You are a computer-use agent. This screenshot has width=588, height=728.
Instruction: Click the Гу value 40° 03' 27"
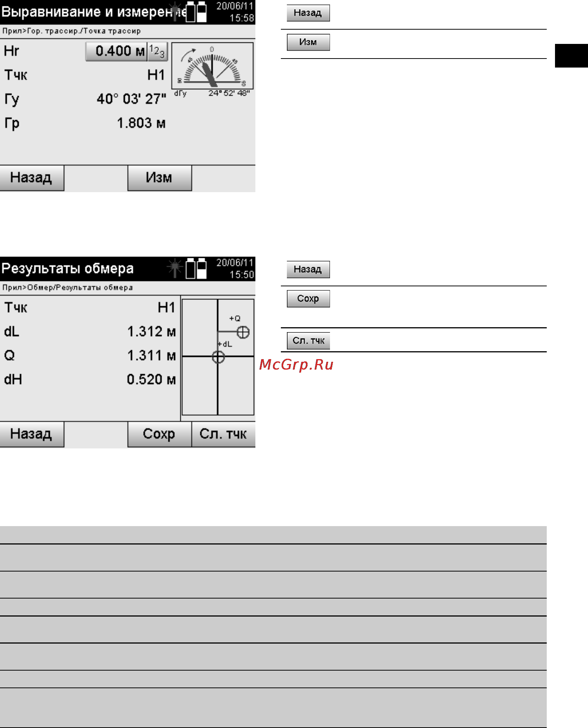131,99
